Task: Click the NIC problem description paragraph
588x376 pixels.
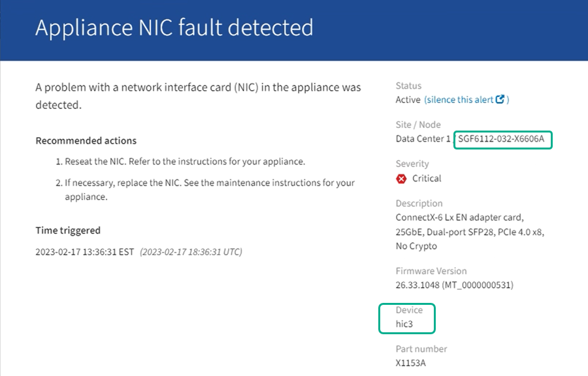Action: click(197, 95)
